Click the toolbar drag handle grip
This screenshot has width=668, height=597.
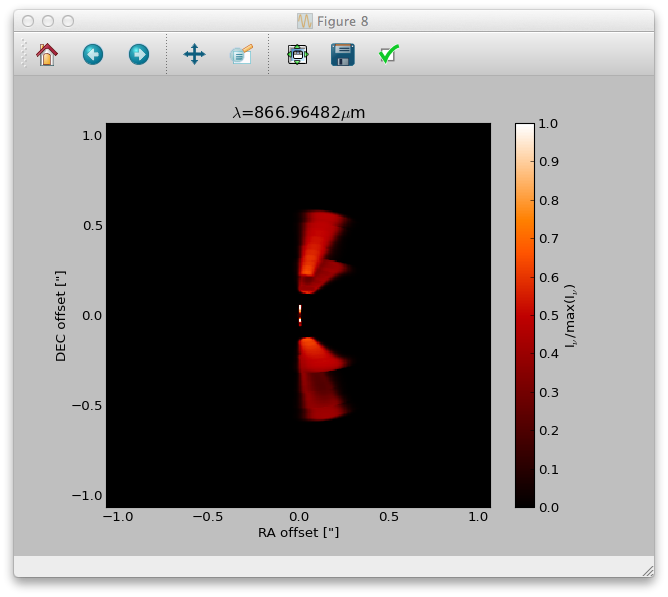coord(24,54)
